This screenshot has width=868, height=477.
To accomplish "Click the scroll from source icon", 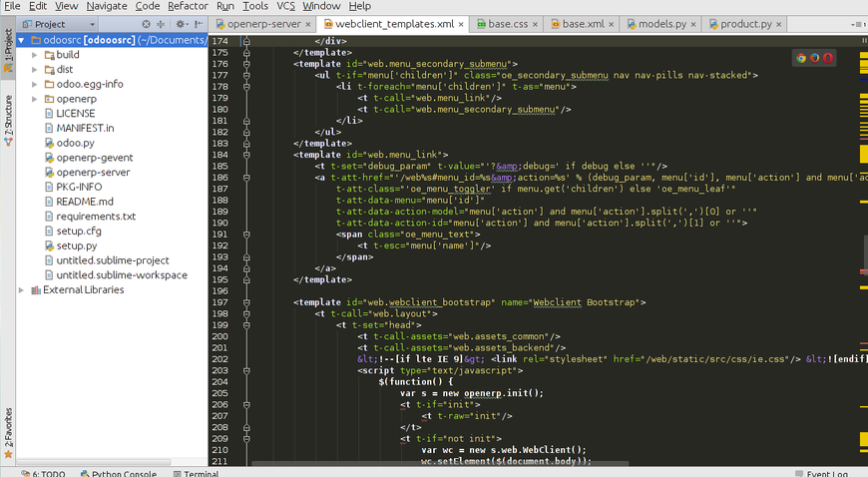I will (146, 24).
